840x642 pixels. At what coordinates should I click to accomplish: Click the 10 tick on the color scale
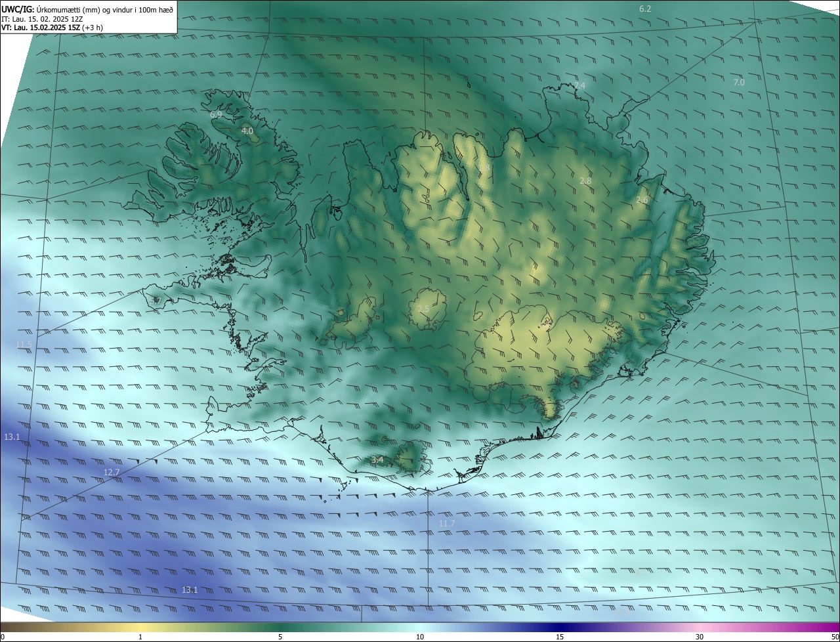coord(420,637)
